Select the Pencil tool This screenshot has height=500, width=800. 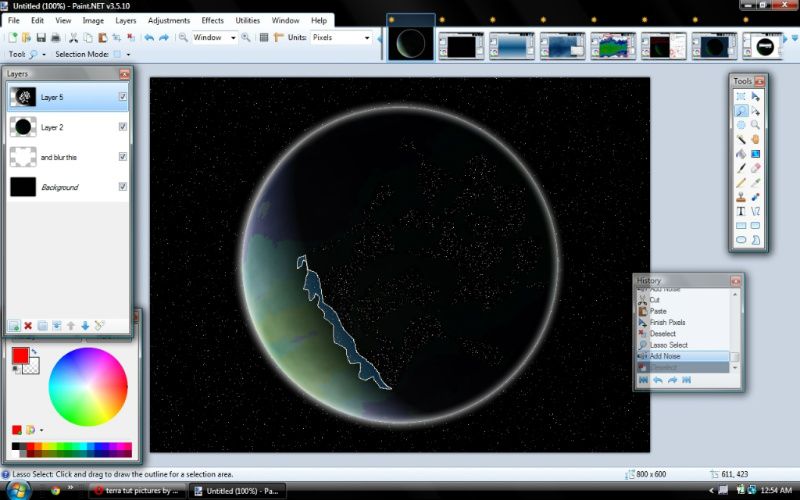click(741, 182)
